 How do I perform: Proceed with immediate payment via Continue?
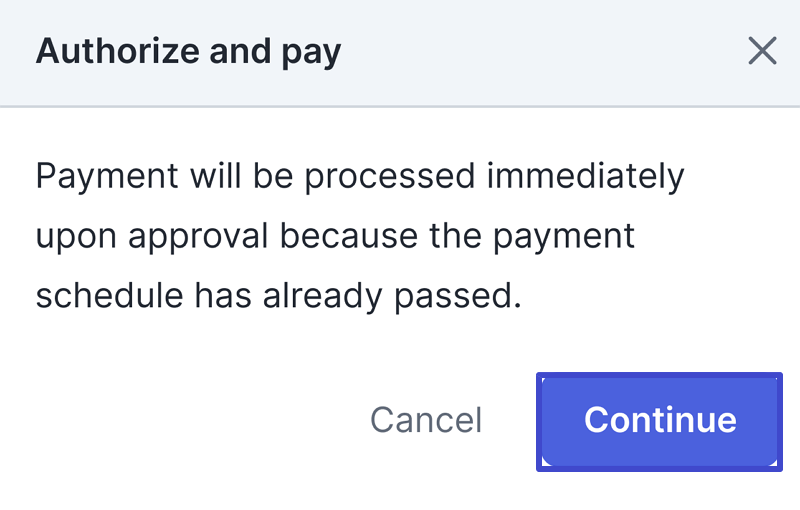pyautogui.click(x=659, y=421)
